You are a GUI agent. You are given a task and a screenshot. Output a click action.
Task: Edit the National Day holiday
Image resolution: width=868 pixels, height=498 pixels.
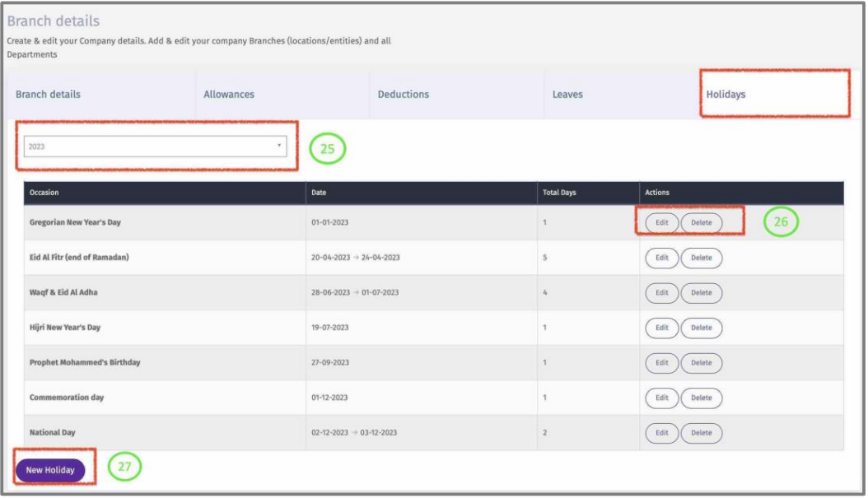(661, 433)
